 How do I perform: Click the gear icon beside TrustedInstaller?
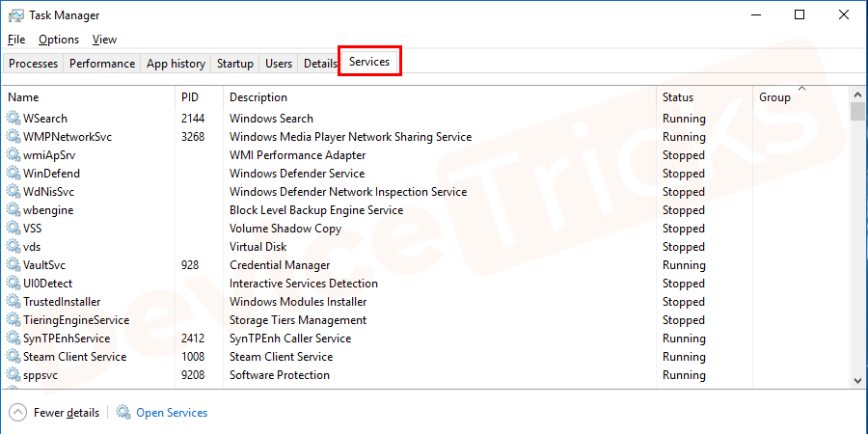[x=14, y=301]
